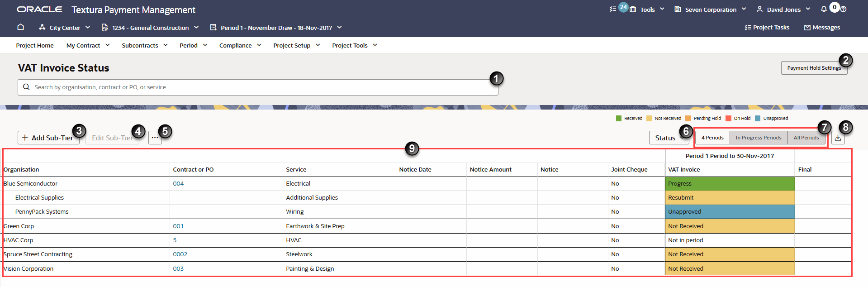Viewport: 868px width, 287px height.
Task: Click the Pending Hold legend swatch
Action: click(688, 118)
